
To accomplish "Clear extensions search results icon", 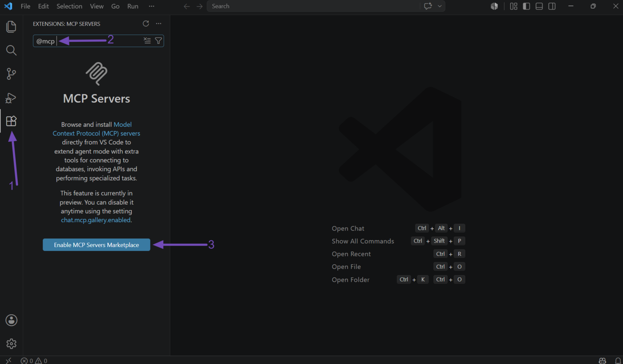I will coord(147,40).
